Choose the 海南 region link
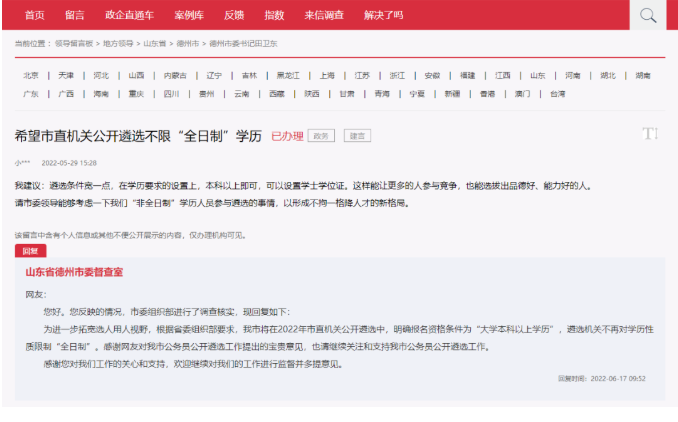This screenshot has height=422, width=678. (x=101, y=94)
